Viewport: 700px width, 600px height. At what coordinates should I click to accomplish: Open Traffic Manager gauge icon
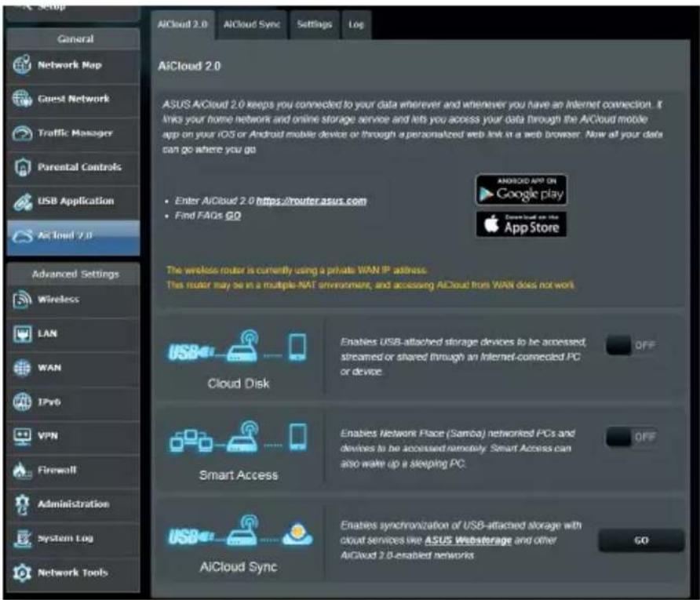[x=22, y=133]
